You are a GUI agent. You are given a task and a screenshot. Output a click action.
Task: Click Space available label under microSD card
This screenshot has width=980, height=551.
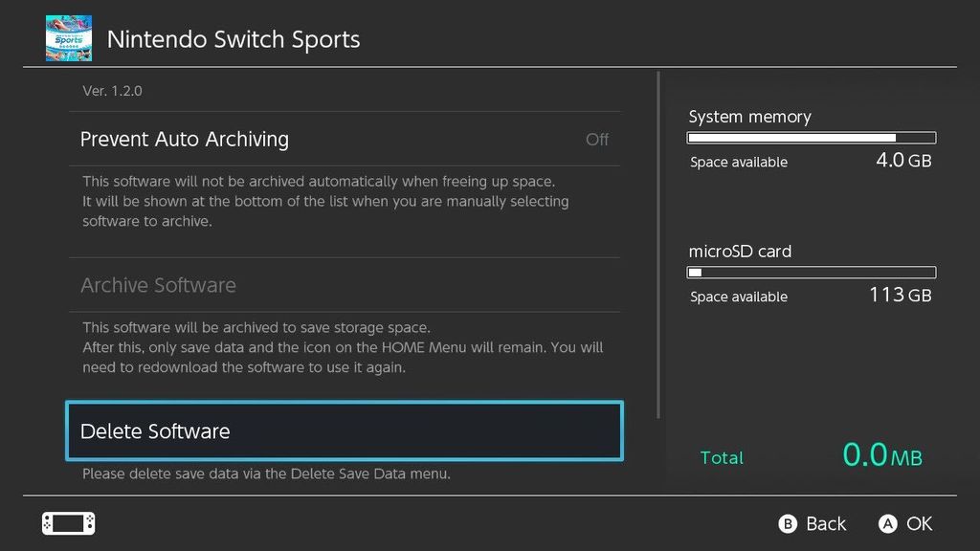click(x=739, y=297)
